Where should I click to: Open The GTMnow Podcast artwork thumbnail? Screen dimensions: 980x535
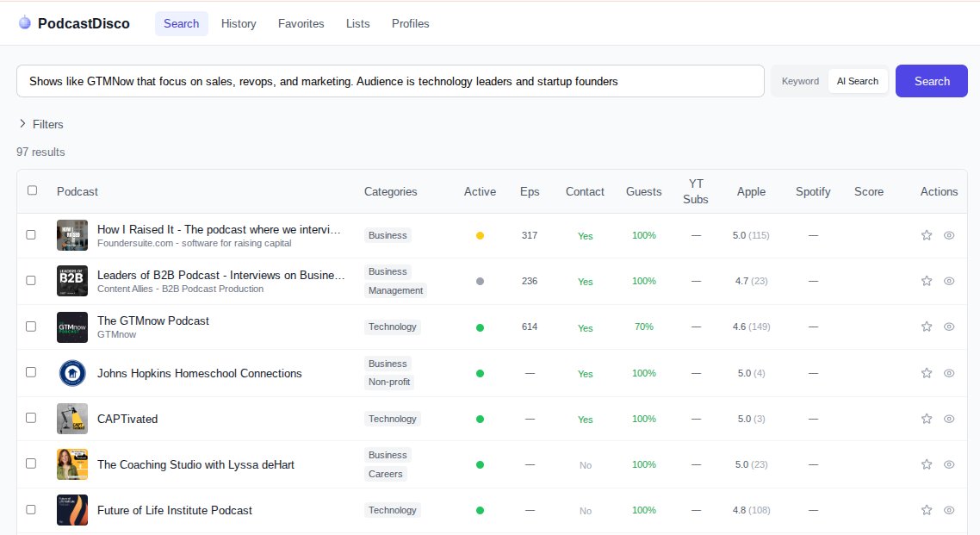point(72,327)
